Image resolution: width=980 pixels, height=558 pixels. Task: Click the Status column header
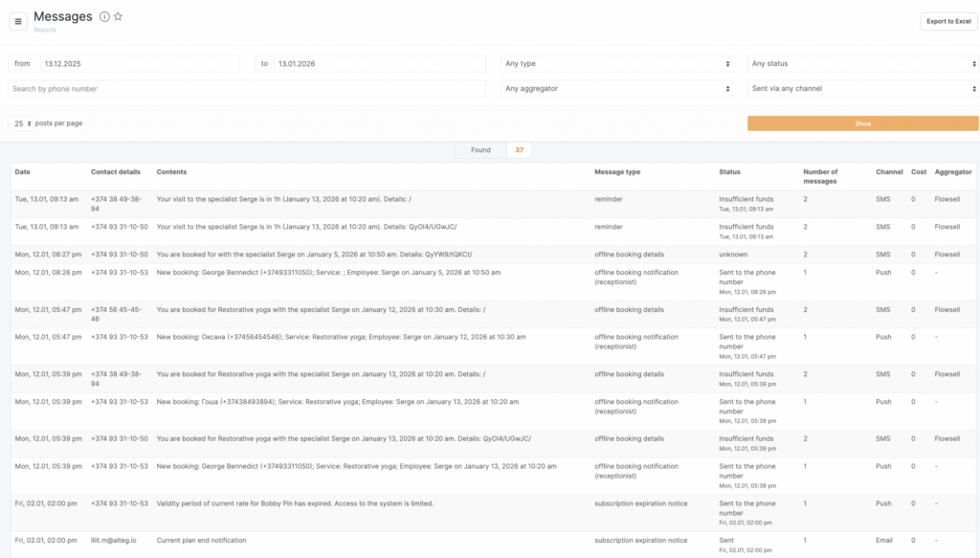coord(729,172)
